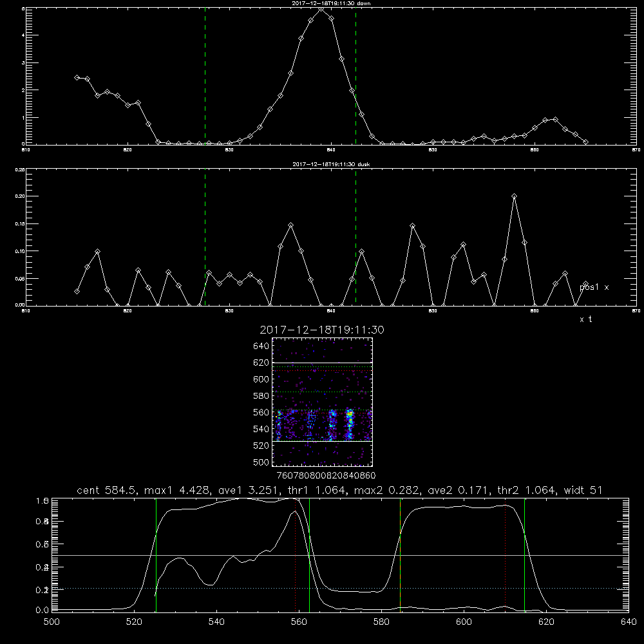Click the 'ave2 0.171' value
The image size is (644, 644).
[x=459, y=490]
